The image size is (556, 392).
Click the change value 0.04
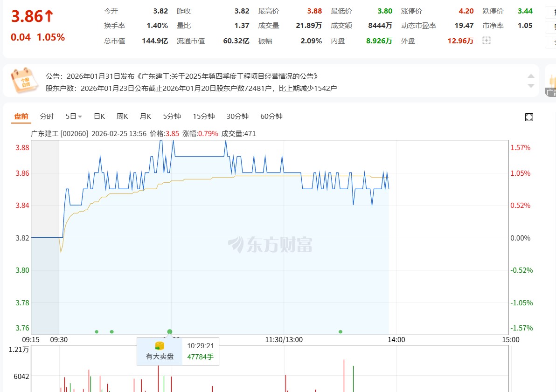[x=21, y=37]
